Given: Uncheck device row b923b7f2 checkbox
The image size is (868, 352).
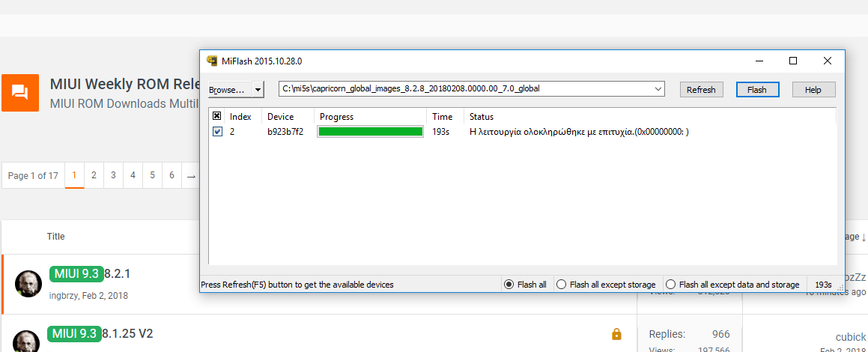Looking at the screenshot, I should (x=217, y=131).
